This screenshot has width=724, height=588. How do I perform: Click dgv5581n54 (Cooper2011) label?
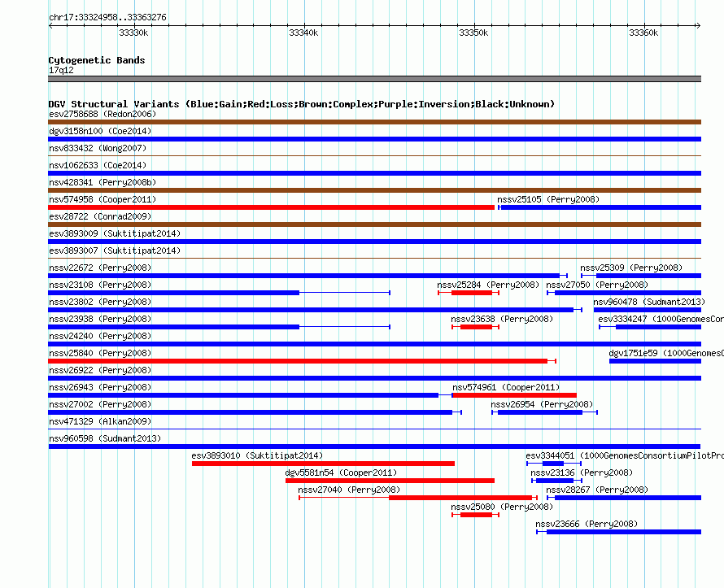click(341, 473)
